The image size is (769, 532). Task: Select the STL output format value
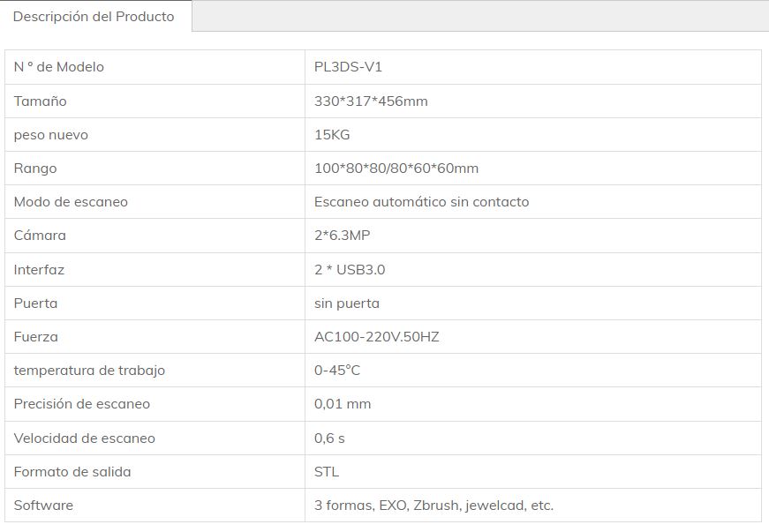tap(327, 472)
